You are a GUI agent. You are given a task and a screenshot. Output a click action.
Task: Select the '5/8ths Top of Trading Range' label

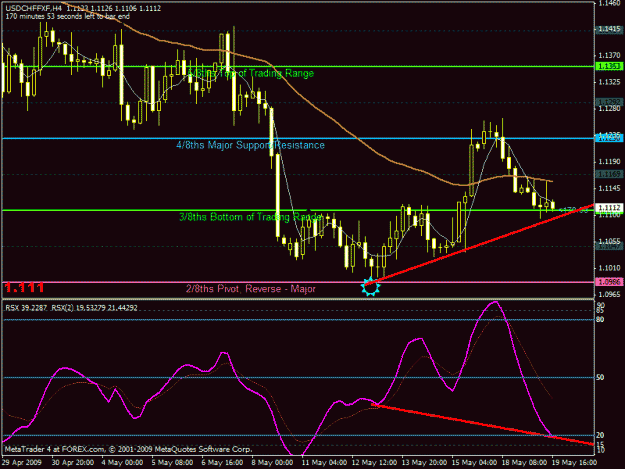coord(251,73)
